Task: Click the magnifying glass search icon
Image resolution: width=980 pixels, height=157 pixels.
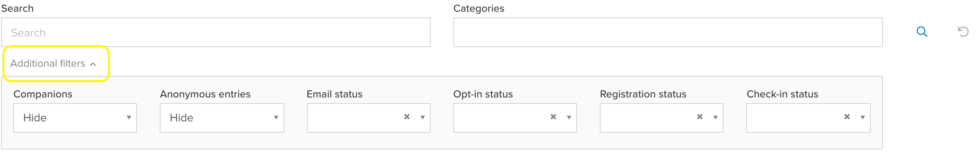Action: click(922, 32)
